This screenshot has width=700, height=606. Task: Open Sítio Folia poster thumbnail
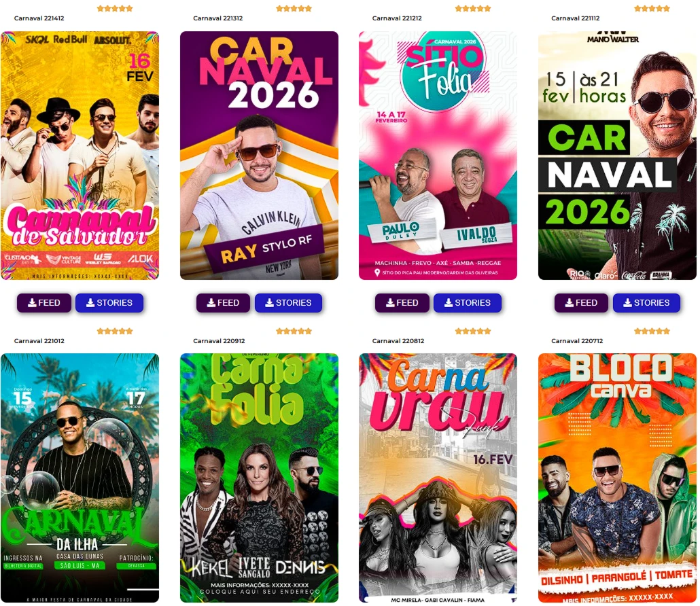tap(438, 156)
